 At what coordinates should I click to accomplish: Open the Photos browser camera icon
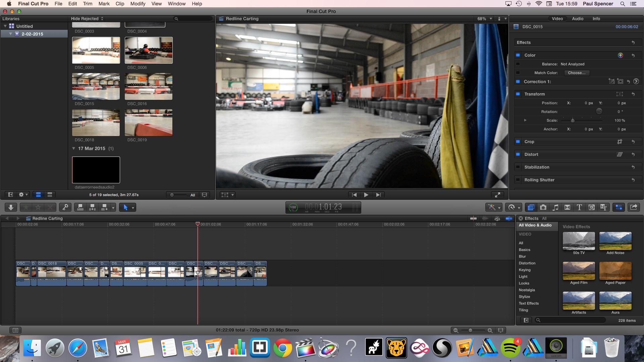pyautogui.click(x=543, y=207)
